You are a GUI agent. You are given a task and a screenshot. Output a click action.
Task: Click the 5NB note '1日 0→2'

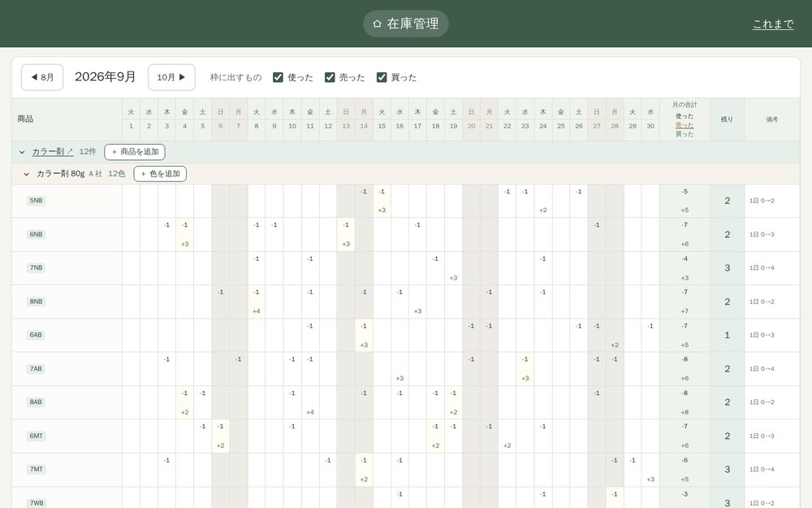click(x=762, y=201)
